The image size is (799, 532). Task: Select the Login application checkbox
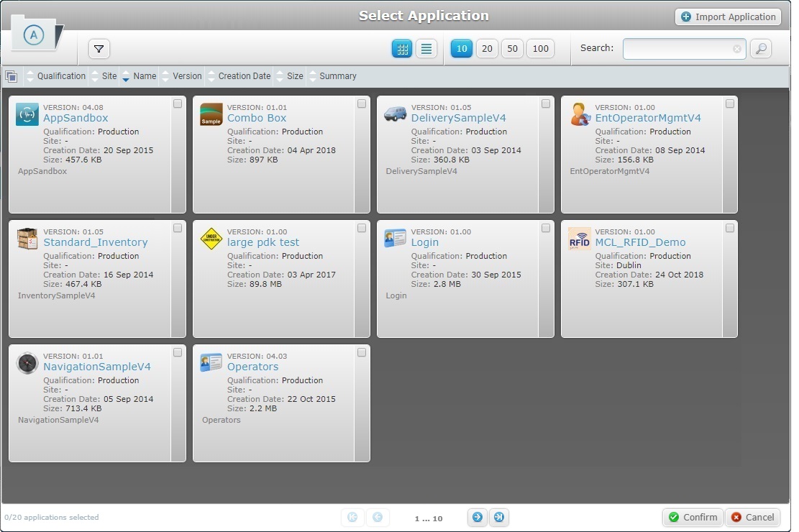click(546, 228)
